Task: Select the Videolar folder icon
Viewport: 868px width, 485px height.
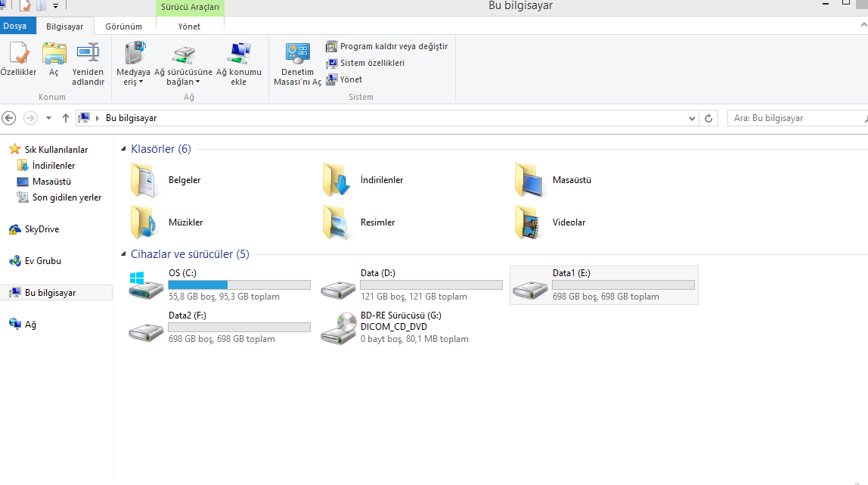Action: [x=528, y=222]
